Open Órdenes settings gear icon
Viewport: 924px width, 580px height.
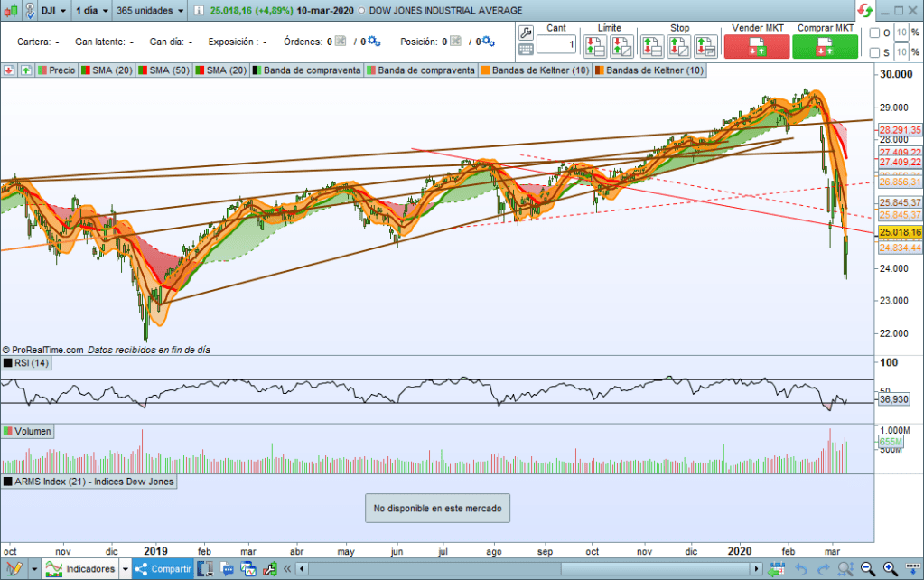click(x=374, y=42)
